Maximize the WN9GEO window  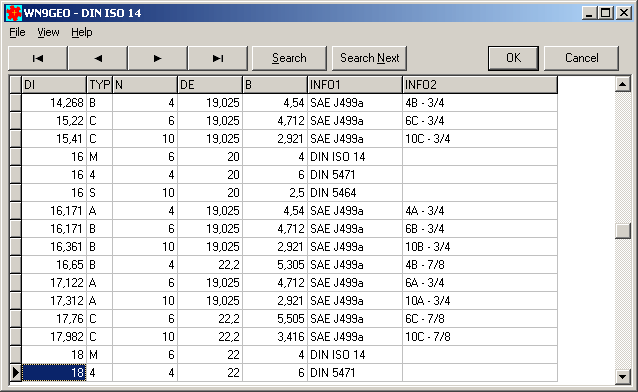(x=605, y=13)
